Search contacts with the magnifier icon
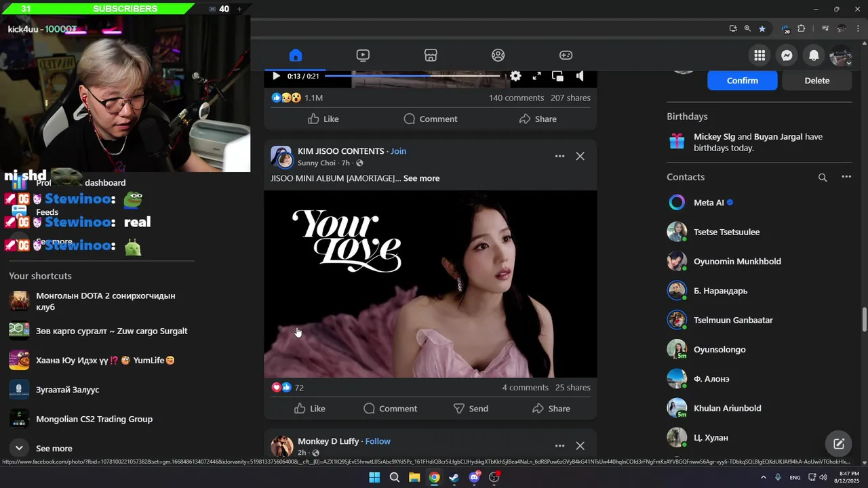 pos(823,178)
